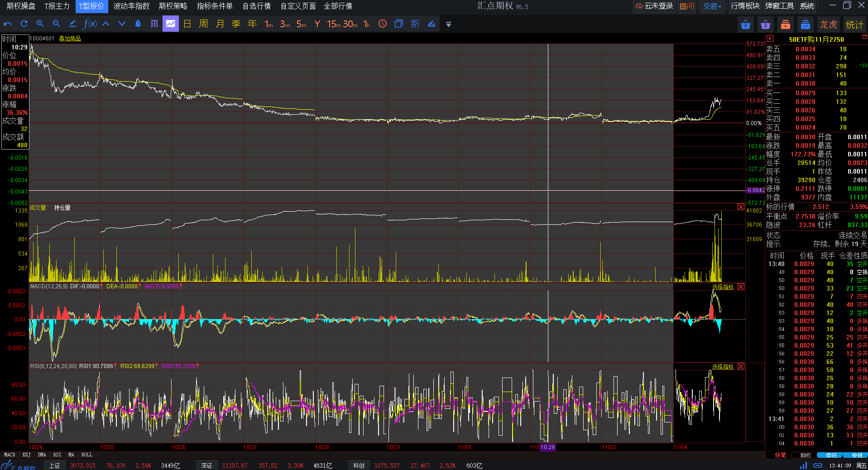
Task: Click the down chevron icon in the toolbar
Action: [122, 24]
